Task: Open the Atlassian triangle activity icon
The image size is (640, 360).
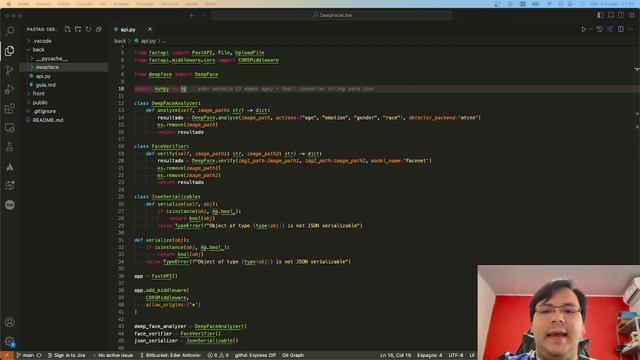Action: click(x=10, y=167)
